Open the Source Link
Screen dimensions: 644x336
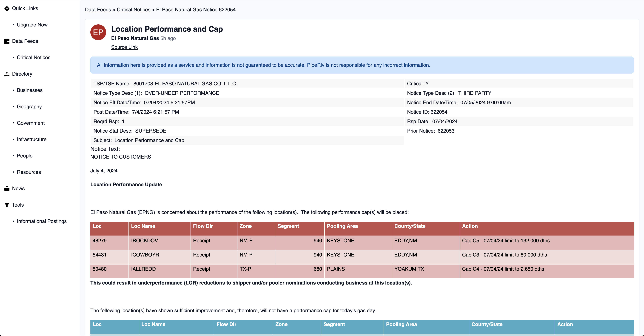124,47
